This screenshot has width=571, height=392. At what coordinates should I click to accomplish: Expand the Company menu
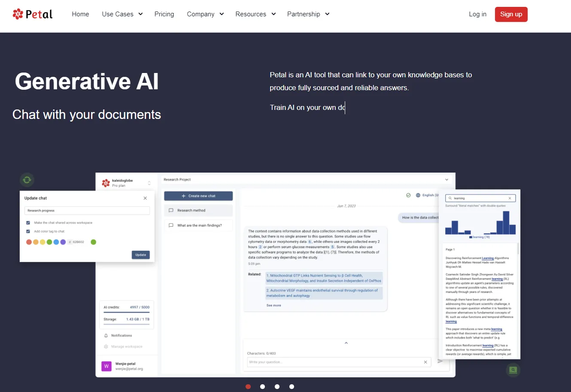tap(205, 14)
